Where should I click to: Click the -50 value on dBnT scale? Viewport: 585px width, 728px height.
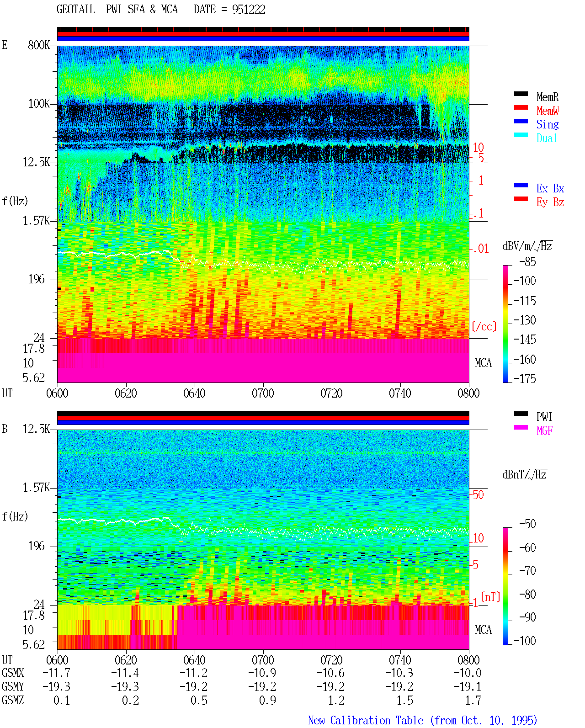coord(527,524)
